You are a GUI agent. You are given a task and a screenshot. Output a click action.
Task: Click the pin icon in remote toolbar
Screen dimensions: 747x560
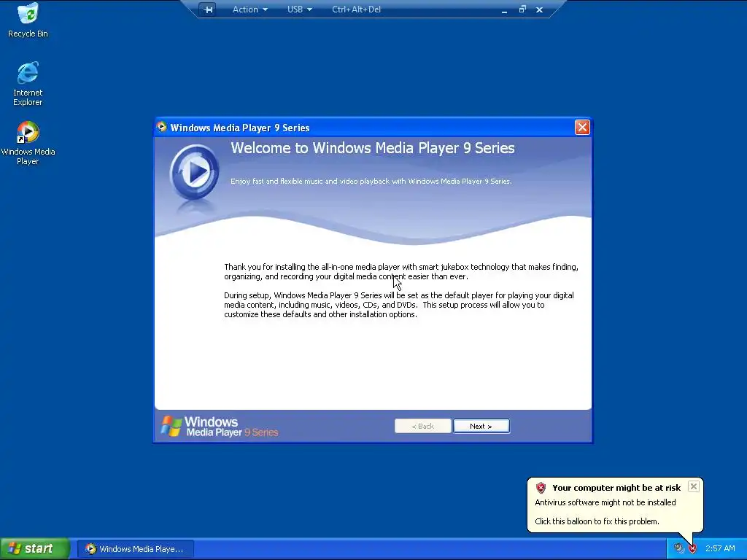pyautogui.click(x=208, y=9)
